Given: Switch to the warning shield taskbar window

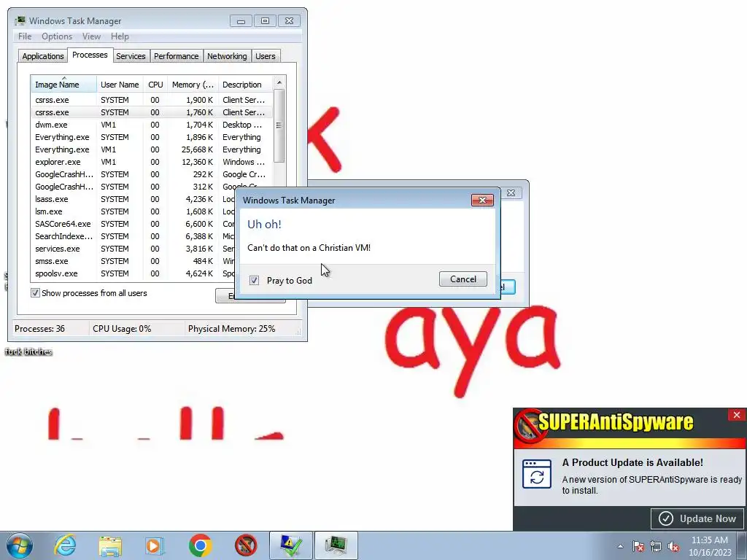Looking at the screenshot, I should (x=291, y=545).
